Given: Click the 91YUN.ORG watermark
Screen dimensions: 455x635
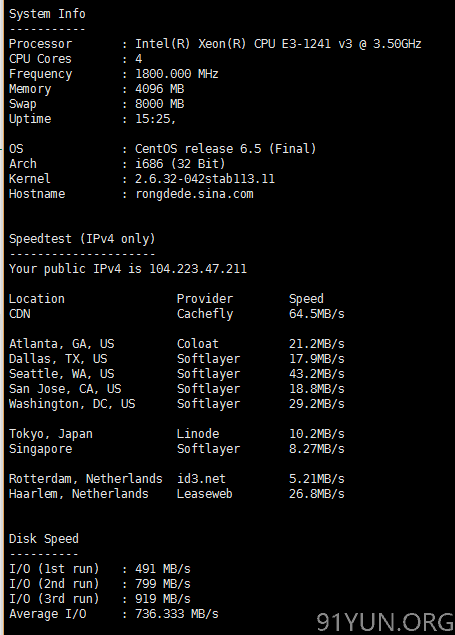Looking at the screenshot, I should [385, 622].
